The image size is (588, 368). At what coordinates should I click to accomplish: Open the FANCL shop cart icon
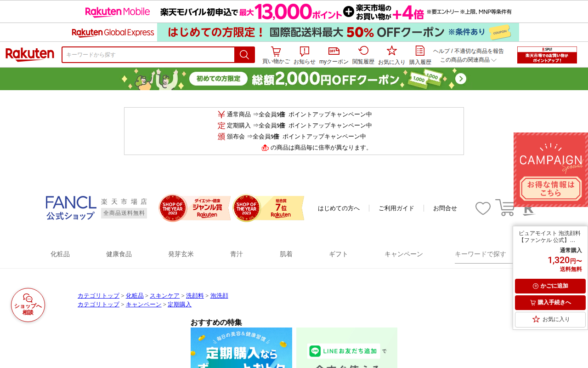point(505,207)
